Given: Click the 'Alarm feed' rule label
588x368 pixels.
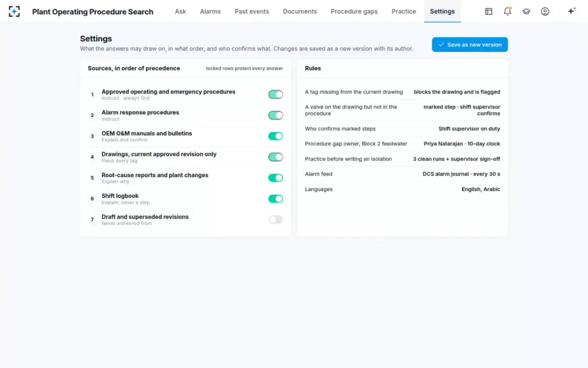Looking at the screenshot, I should [318, 174].
